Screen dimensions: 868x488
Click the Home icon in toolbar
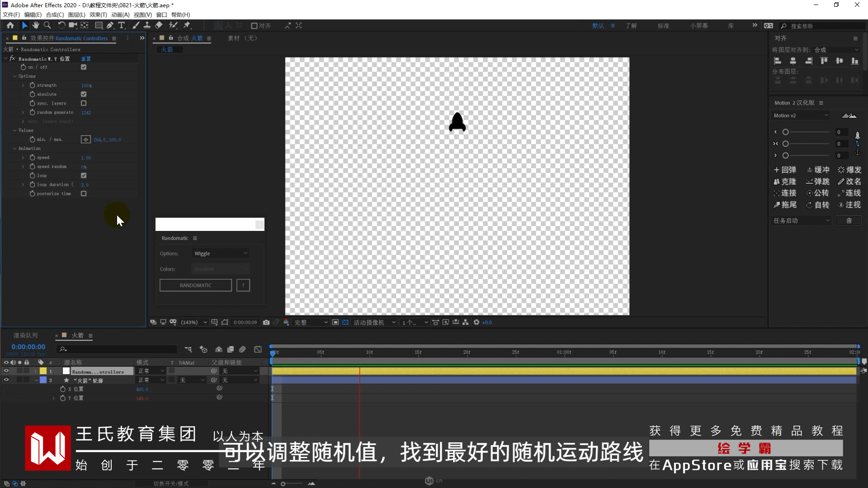[10, 26]
